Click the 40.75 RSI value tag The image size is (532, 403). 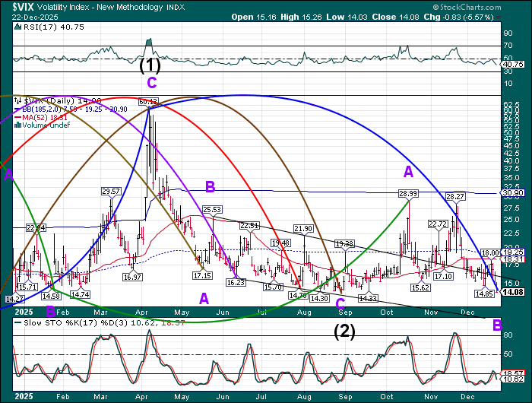513,64
